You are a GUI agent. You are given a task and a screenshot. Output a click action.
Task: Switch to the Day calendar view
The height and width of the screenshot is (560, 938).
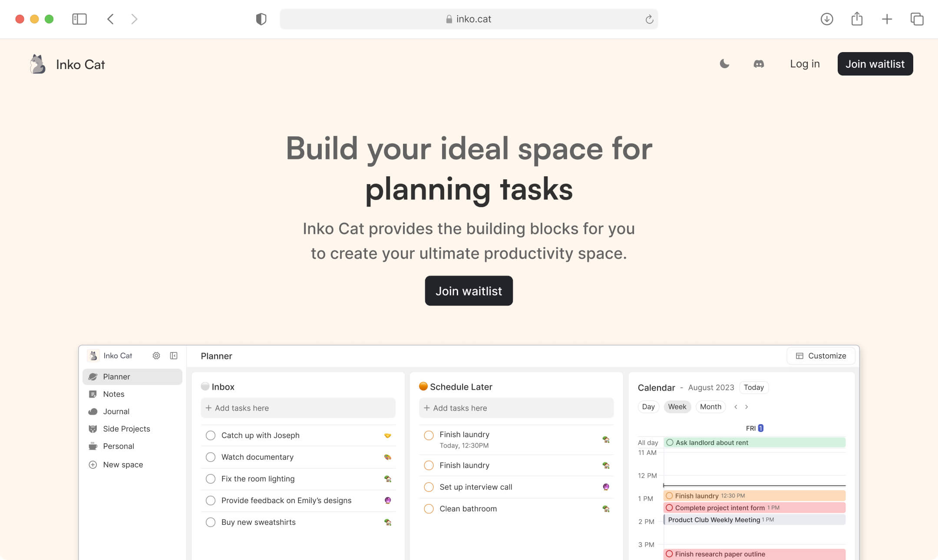coord(648,407)
